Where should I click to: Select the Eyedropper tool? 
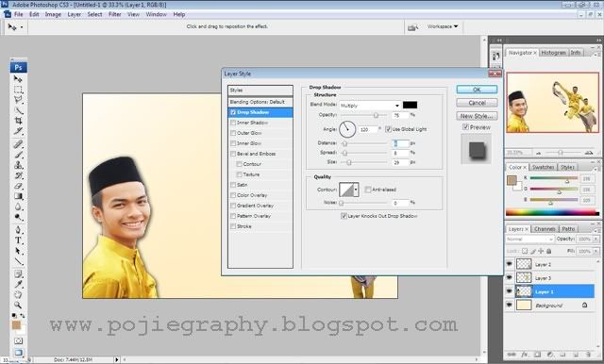[18, 285]
